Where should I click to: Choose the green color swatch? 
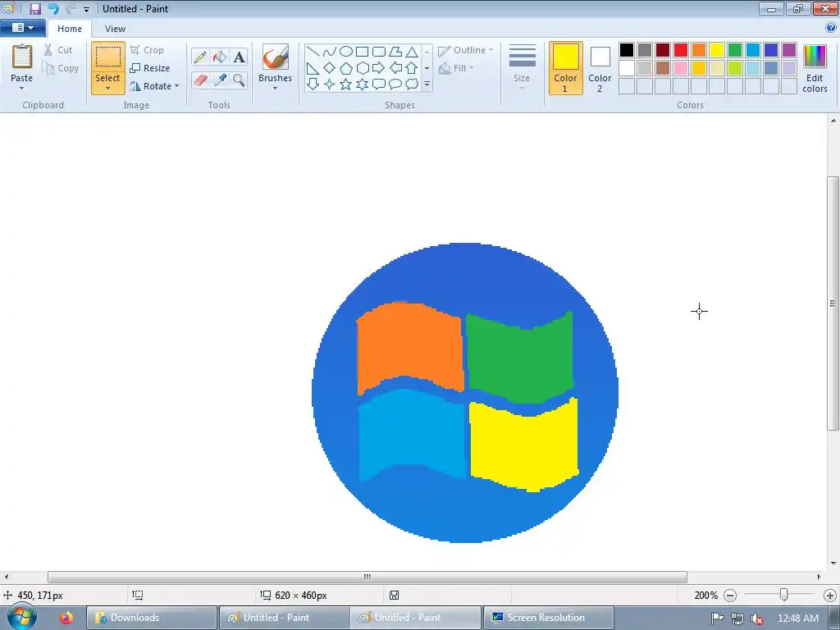tap(735, 50)
